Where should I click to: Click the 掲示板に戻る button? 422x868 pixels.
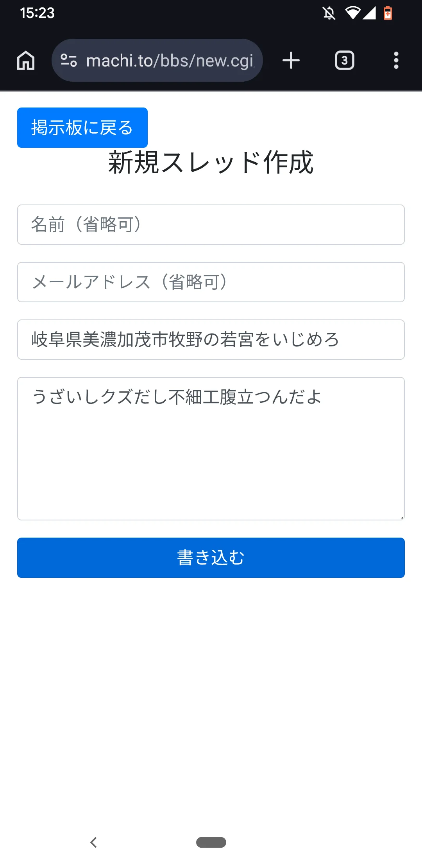click(82, 127)
